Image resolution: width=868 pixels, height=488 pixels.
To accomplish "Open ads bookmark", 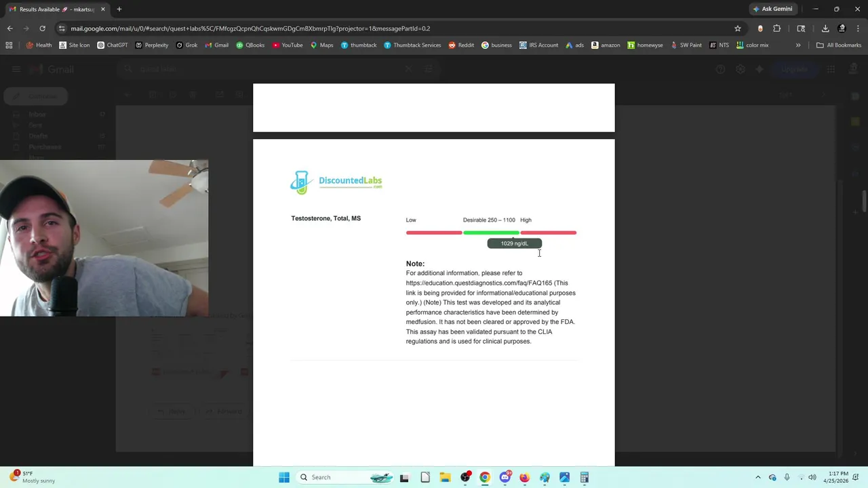I will (574, 45).
